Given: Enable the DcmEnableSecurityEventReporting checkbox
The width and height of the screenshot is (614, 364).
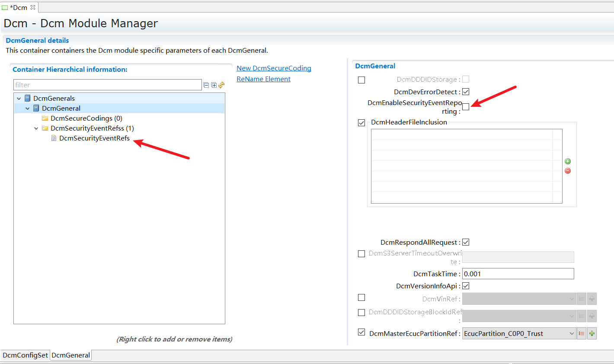Looking at the screenshot, I should [466, 107].
